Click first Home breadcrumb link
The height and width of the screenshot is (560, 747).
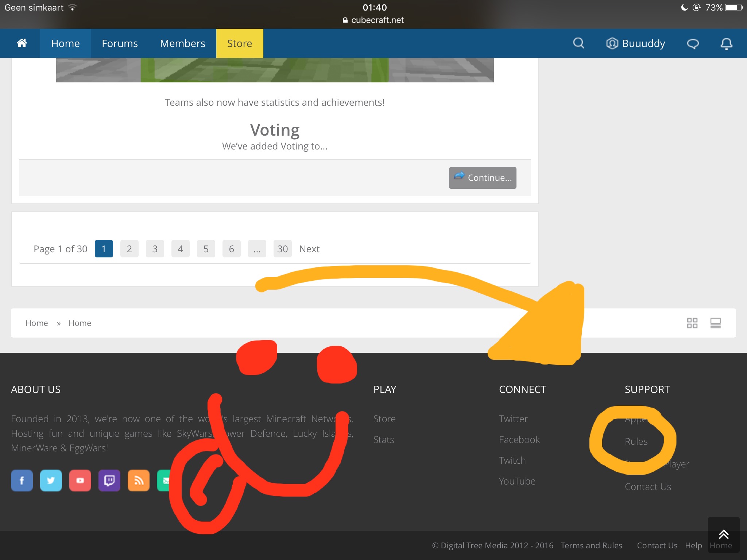point(37,323)
